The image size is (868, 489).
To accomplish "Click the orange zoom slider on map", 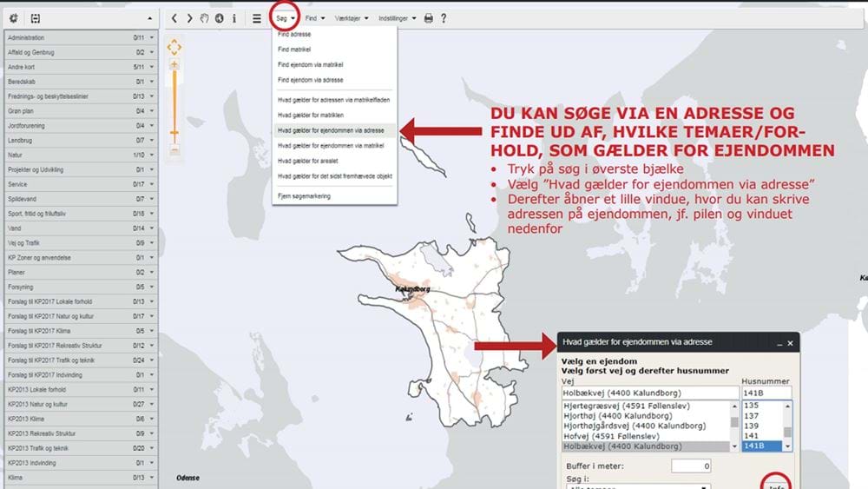I will tap(174, 134).
